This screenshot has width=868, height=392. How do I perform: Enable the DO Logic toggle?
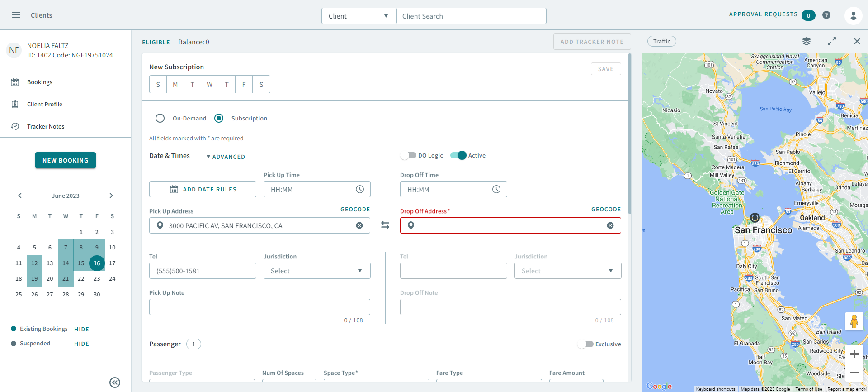pos(409,155)
